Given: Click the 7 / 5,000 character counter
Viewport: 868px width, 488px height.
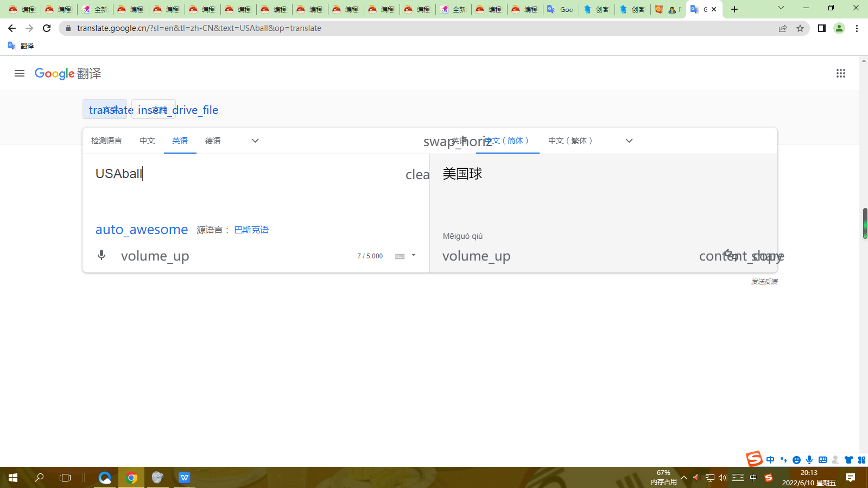Looking at the screenshot, I should 370,256.
